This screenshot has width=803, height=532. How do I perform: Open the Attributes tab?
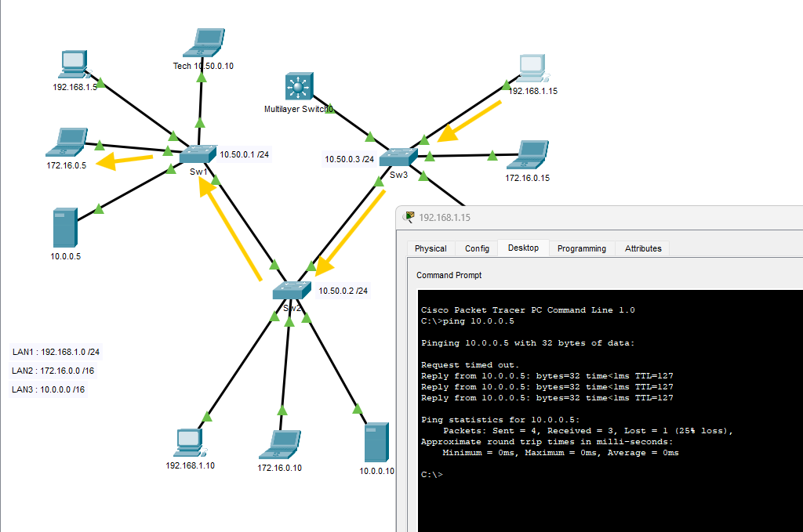[642, 248]
